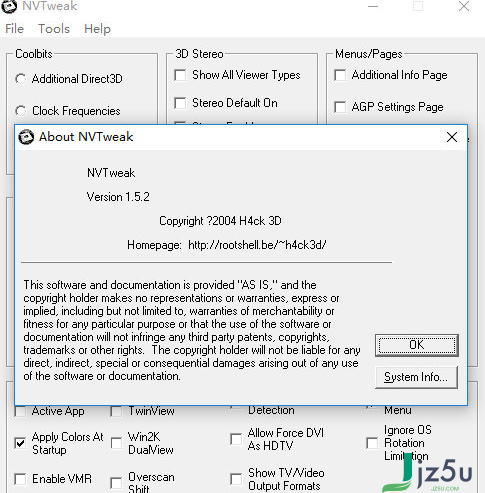Select Clock Frequencies radio button
The width and height of the screenshot is (485, 493).
click(x=21, y=111)
